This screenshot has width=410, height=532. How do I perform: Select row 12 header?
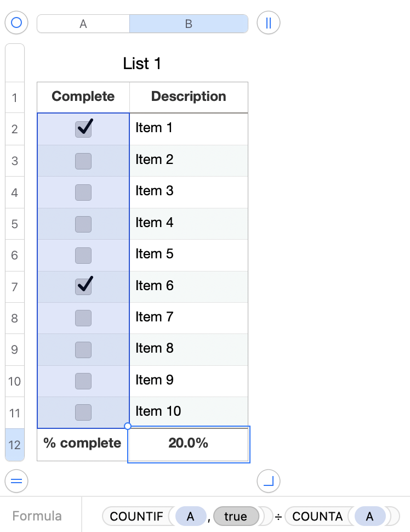tap(15, 444)
